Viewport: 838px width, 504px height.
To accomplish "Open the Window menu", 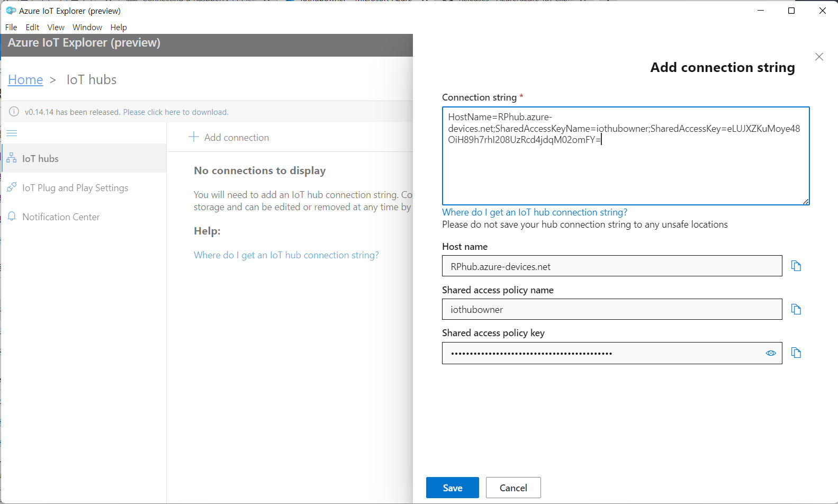I will point(87,28).
